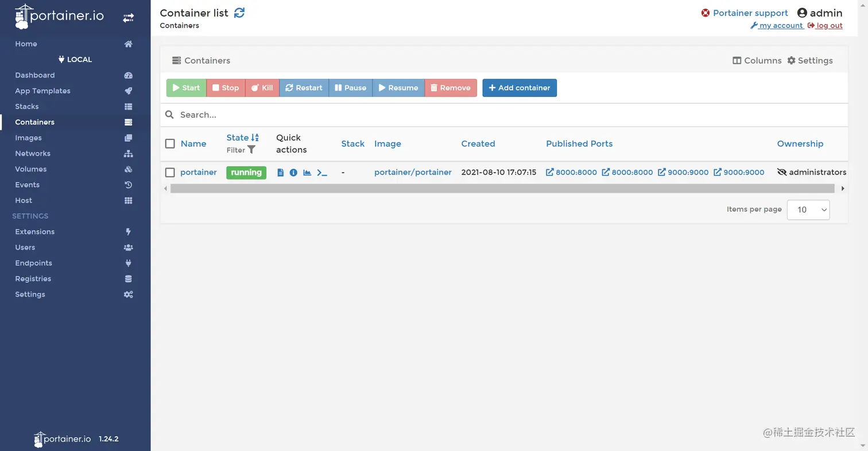Click the Restart button
Screen dimensions: 868x451
[x=304, y=88]
